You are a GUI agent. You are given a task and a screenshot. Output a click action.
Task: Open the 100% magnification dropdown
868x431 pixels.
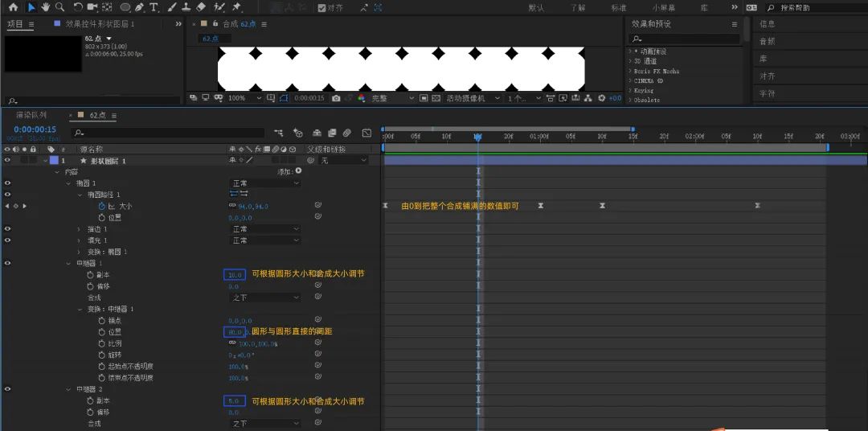(244, 98)
